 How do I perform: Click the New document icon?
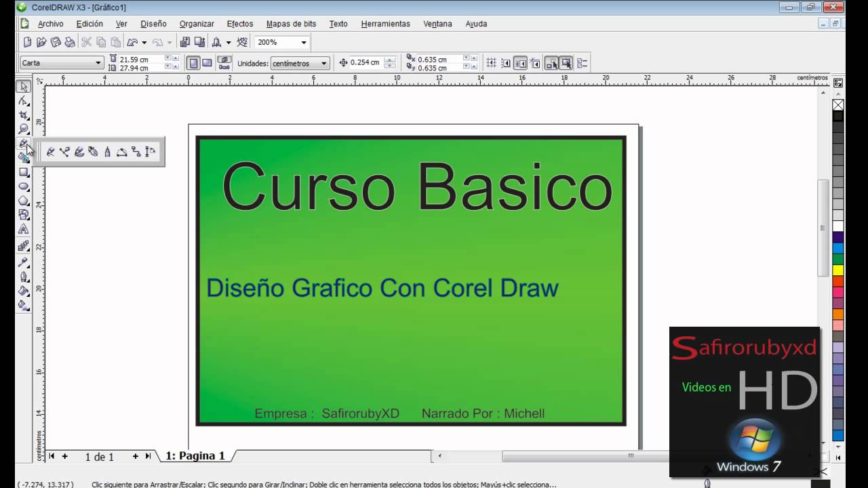pyautogui.click(x=27, y=42)
